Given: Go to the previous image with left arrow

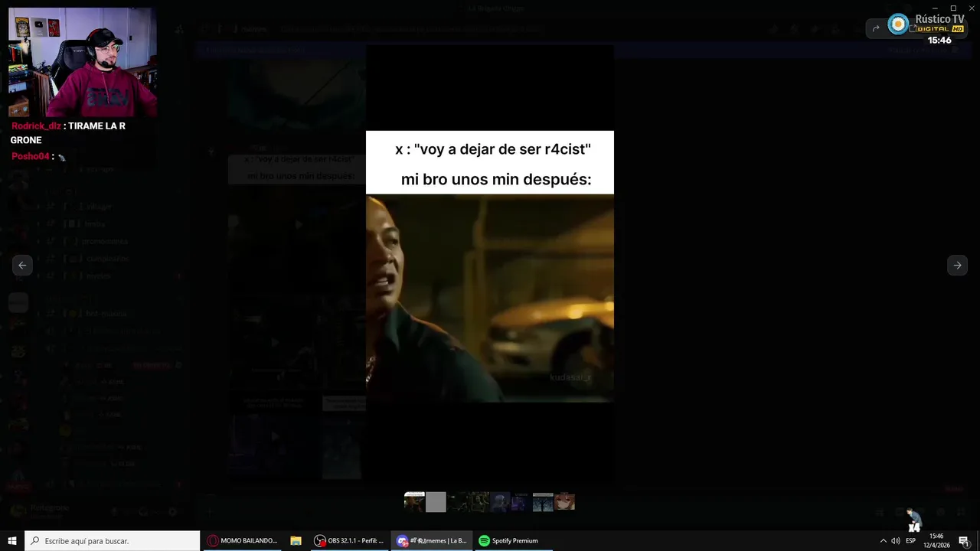Looking at the screenshot, I should pos(22,265).
